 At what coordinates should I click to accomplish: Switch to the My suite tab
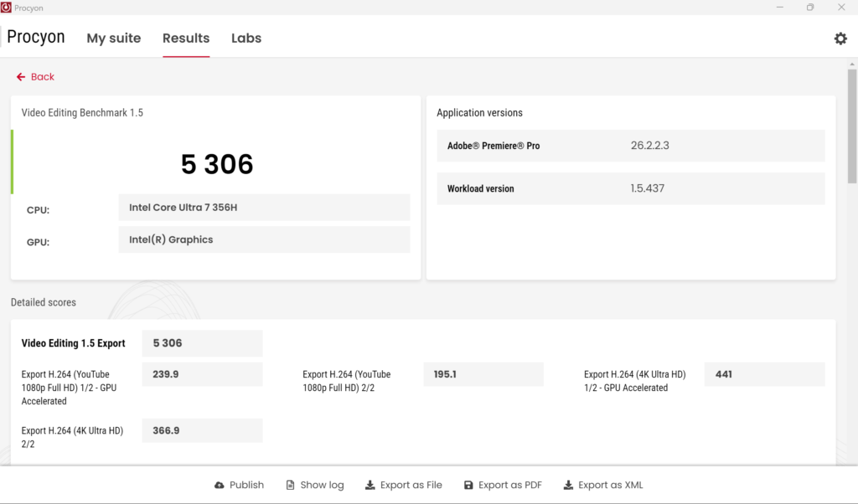point(114,39)
